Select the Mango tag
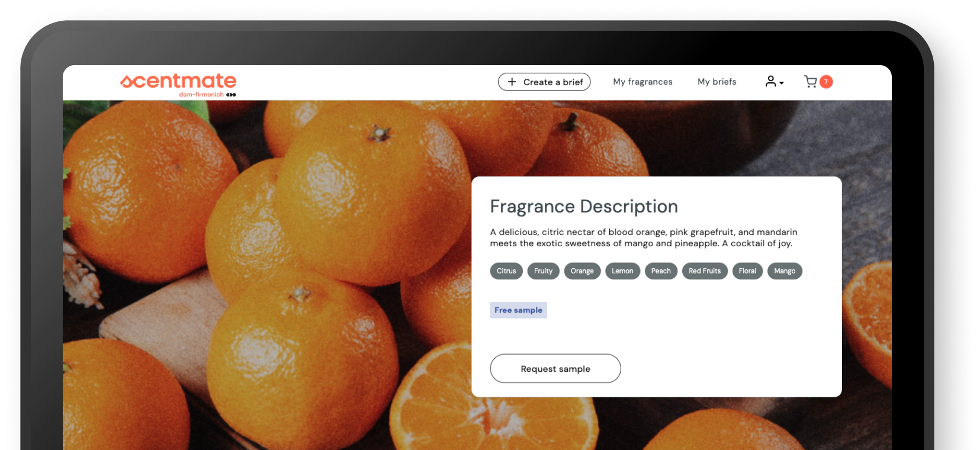980x450 pixels. (x=785, y=271)
